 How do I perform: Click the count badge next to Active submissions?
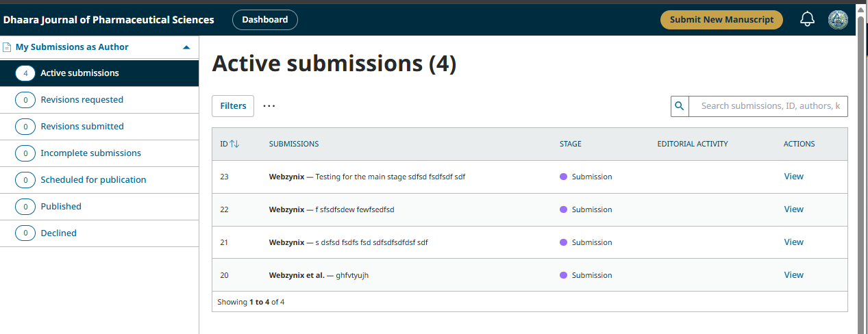[x=25, y=73]
